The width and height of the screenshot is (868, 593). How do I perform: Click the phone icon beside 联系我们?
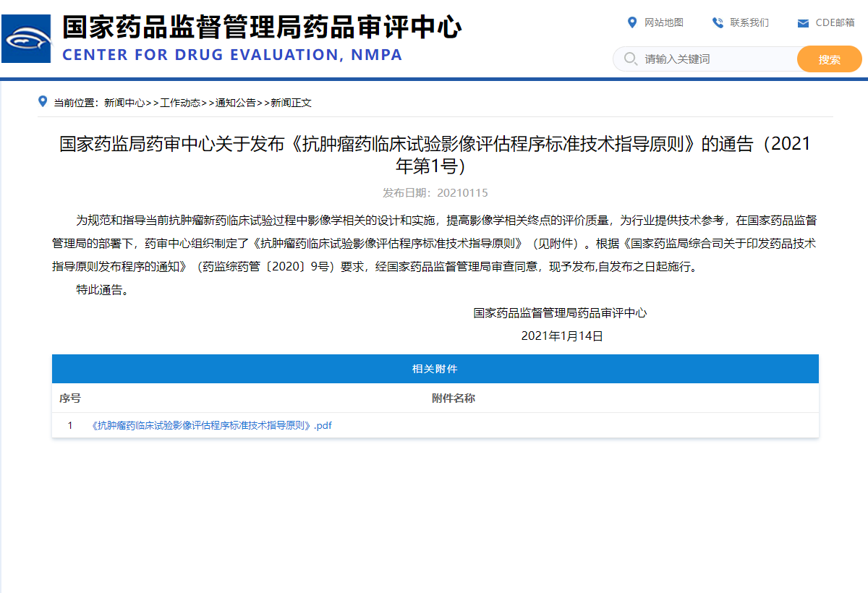click(718, 22)
